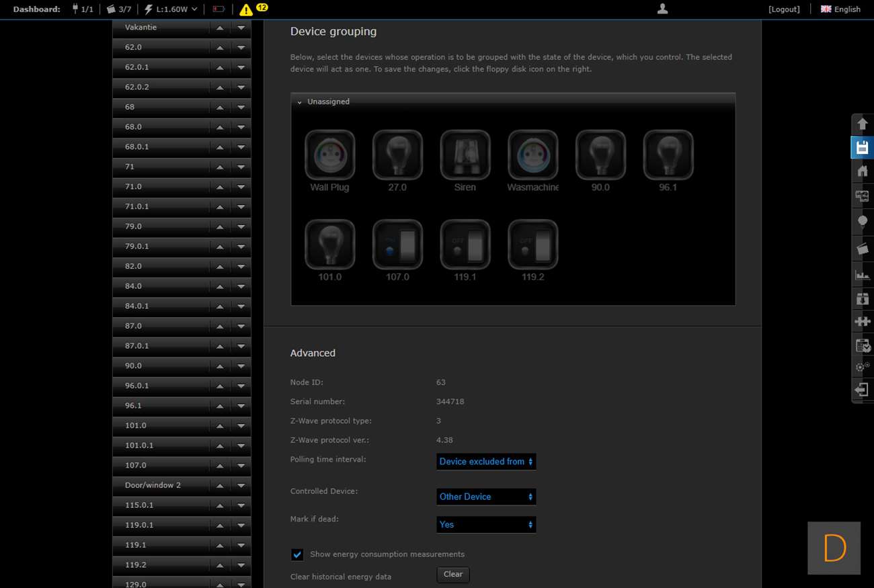Viewport: 874px width, 588px height.
Task: Click the Clear historical energy data button
Action: (x=452, y=575)
